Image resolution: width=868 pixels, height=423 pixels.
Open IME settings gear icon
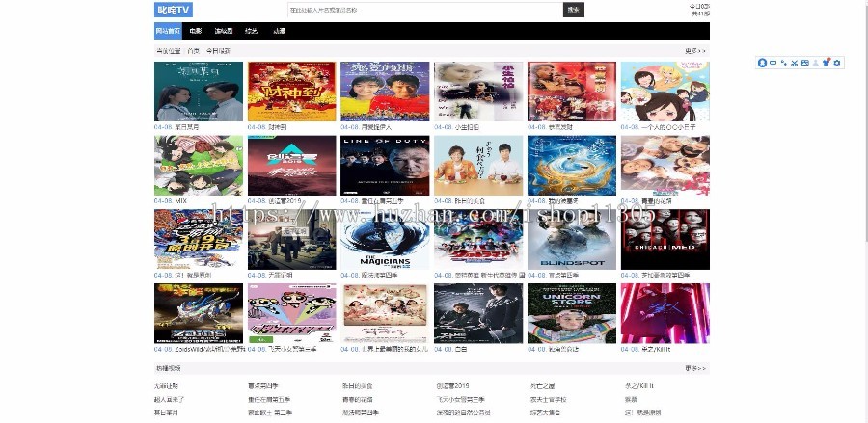click(x=836, y=63)
